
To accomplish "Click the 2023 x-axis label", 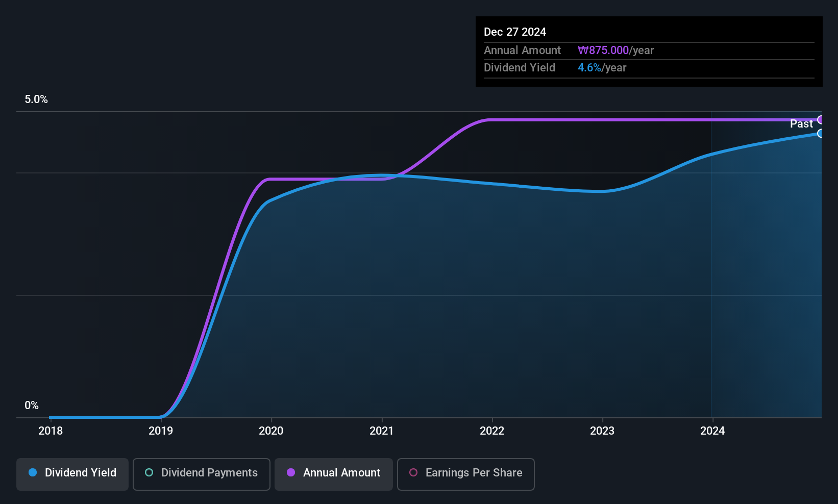I will click(x=602, y=431).
